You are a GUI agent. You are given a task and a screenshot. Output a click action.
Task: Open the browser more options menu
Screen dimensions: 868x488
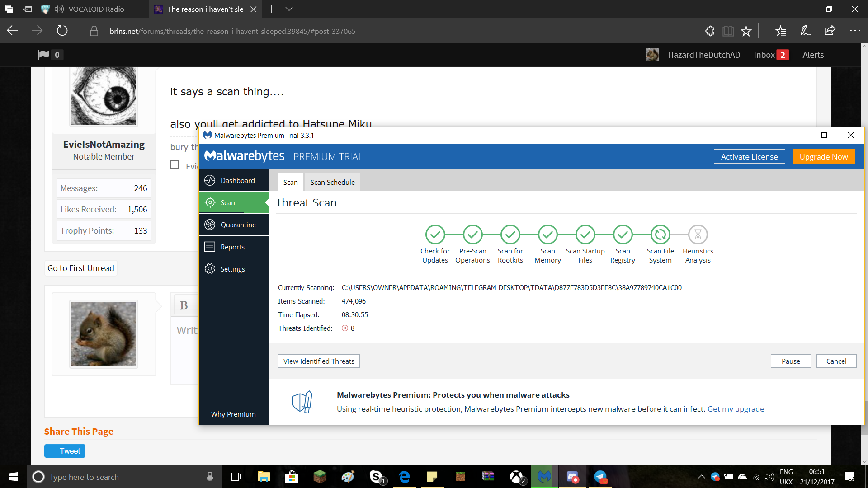coord(855,31)
